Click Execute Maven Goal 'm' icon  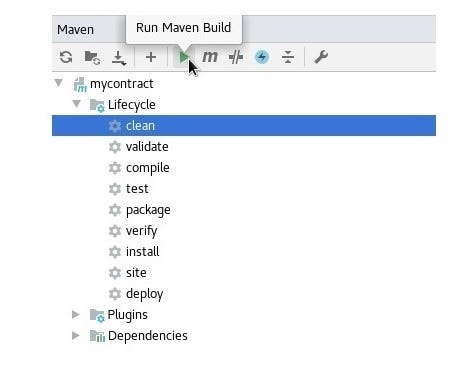click(210, 57)
